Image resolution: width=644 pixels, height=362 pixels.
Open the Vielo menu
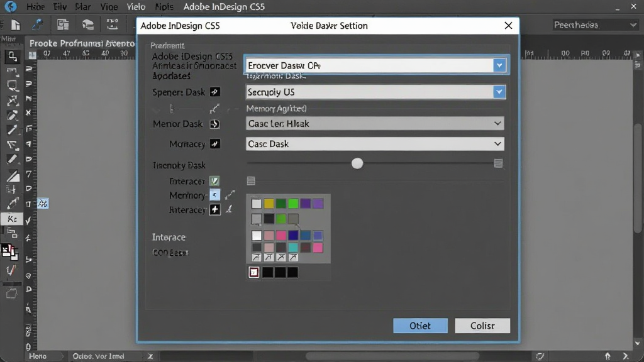point(136,6)
